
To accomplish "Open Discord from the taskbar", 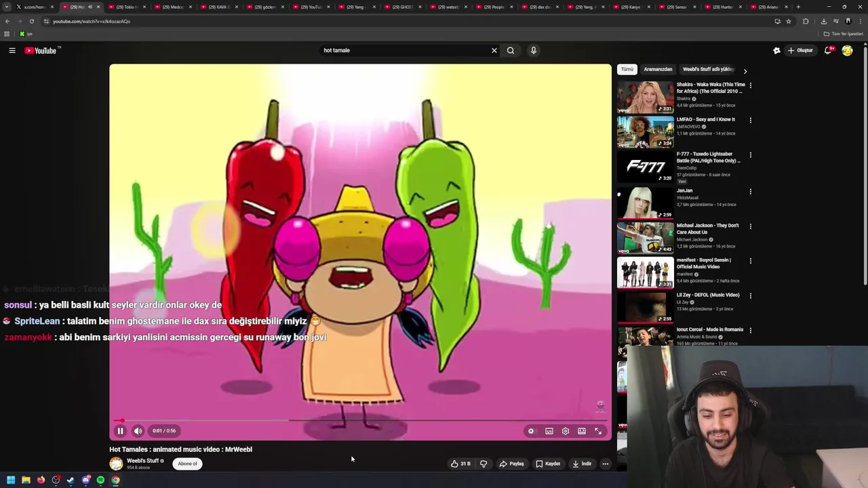I will tap(86, 480).
